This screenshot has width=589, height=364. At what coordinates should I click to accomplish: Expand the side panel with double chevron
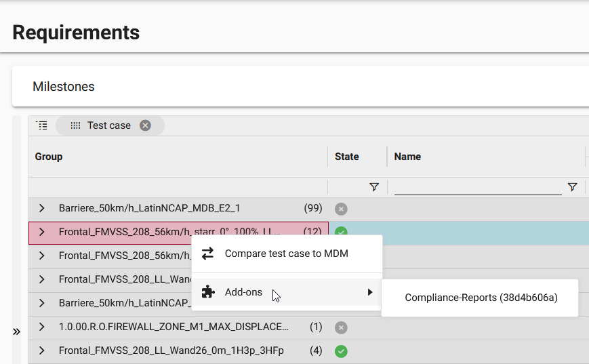(x=16, y=331)
